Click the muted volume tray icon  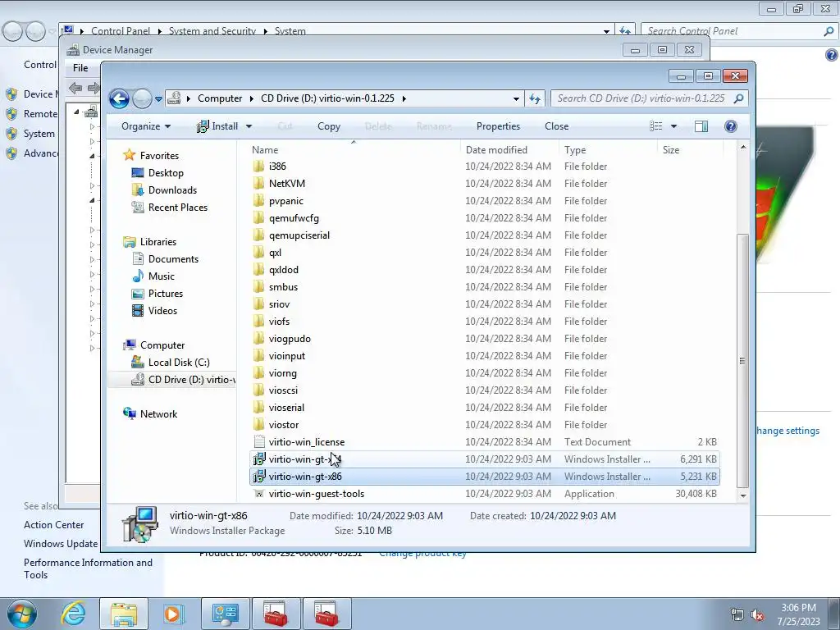coord(757,615)
